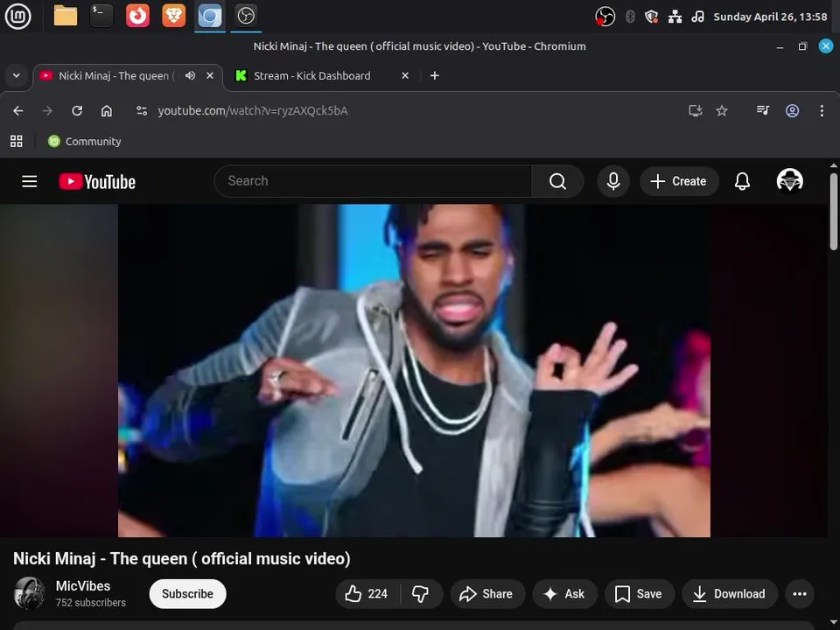
Task: Share the video
Action: 487,593
